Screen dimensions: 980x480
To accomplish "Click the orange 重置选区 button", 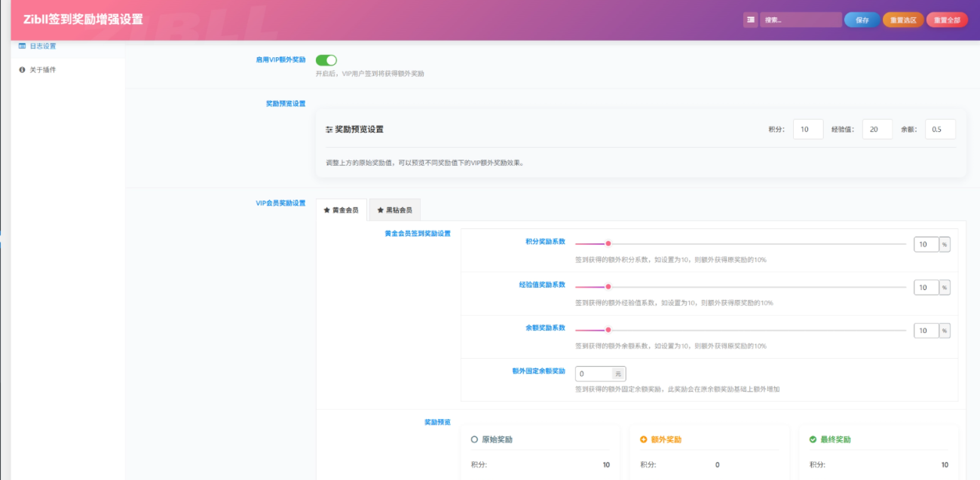I will [902, 20].
